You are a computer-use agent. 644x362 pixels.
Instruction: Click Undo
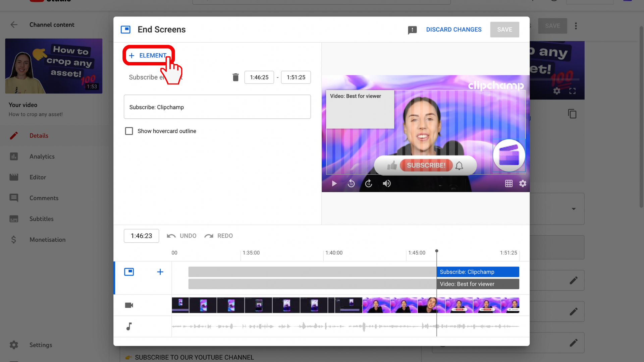tap(181, 236)
